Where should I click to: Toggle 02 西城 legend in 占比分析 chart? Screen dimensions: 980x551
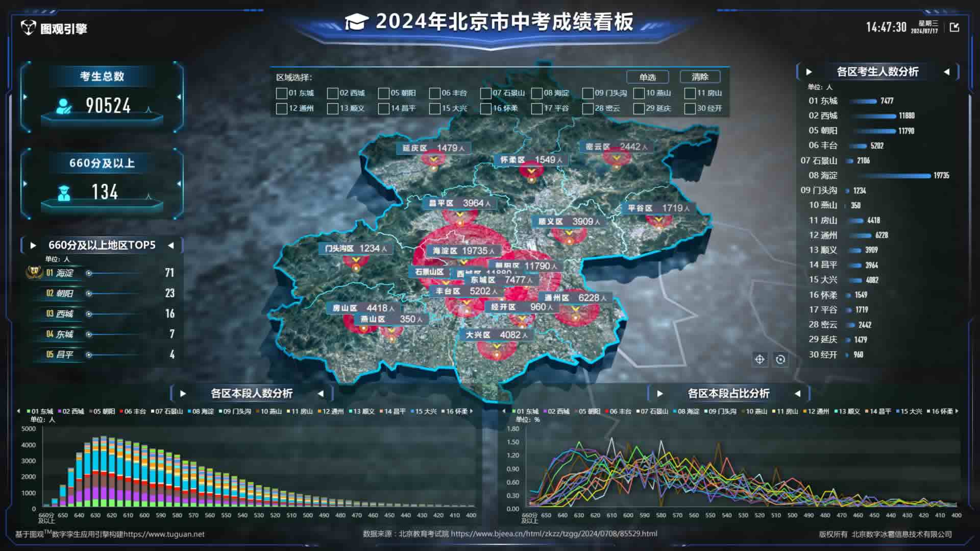point(557,411)
